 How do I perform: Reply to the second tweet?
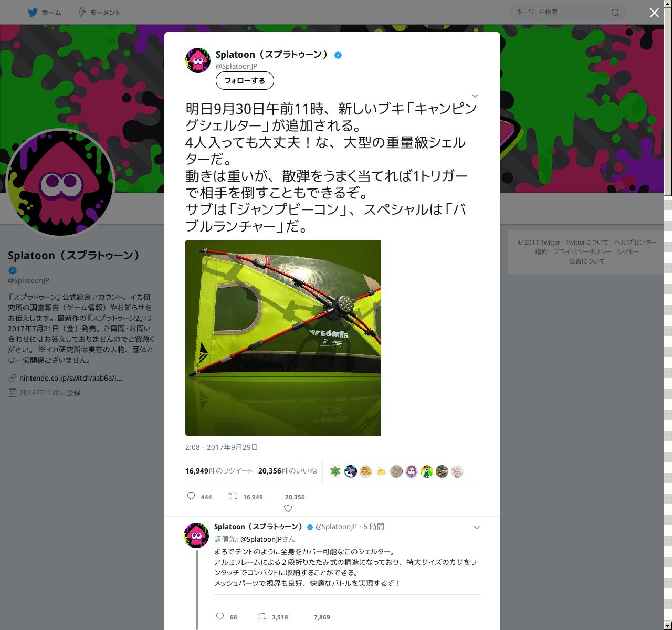[220, 617]
